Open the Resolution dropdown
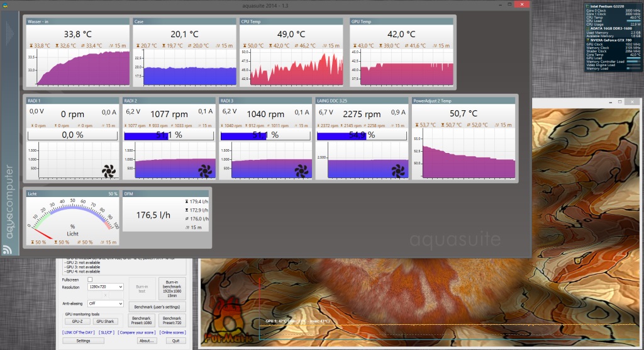 (x=105, y=287)
